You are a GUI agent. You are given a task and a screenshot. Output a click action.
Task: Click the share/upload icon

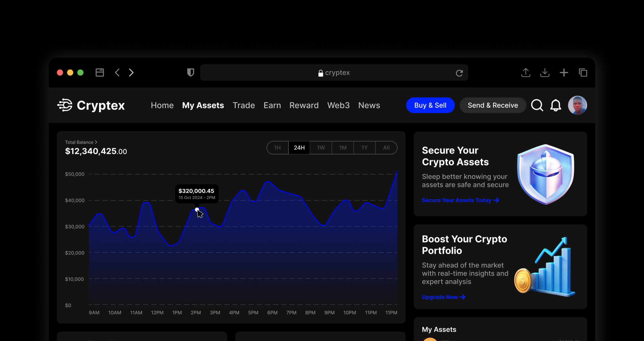click(525, 72)
